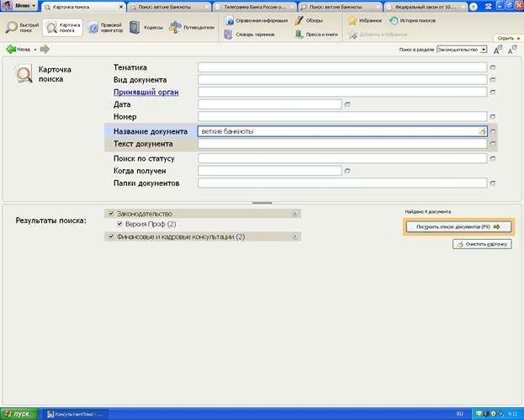The image size is (524, 420).
Task: Open dictionary icon beside Тематика field
Action: [493, 67]
